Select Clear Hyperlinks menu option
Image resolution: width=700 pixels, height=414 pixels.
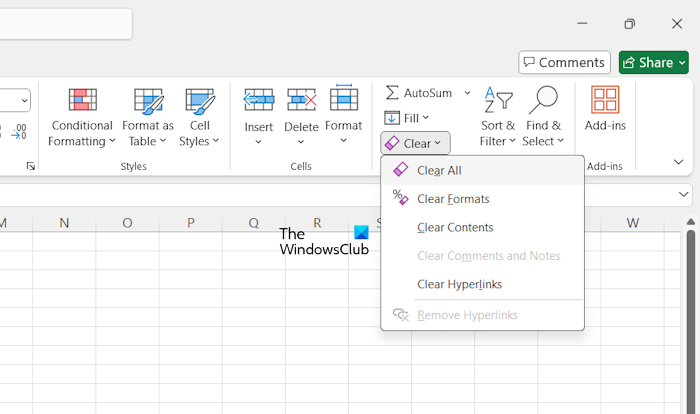click(459, 284)
